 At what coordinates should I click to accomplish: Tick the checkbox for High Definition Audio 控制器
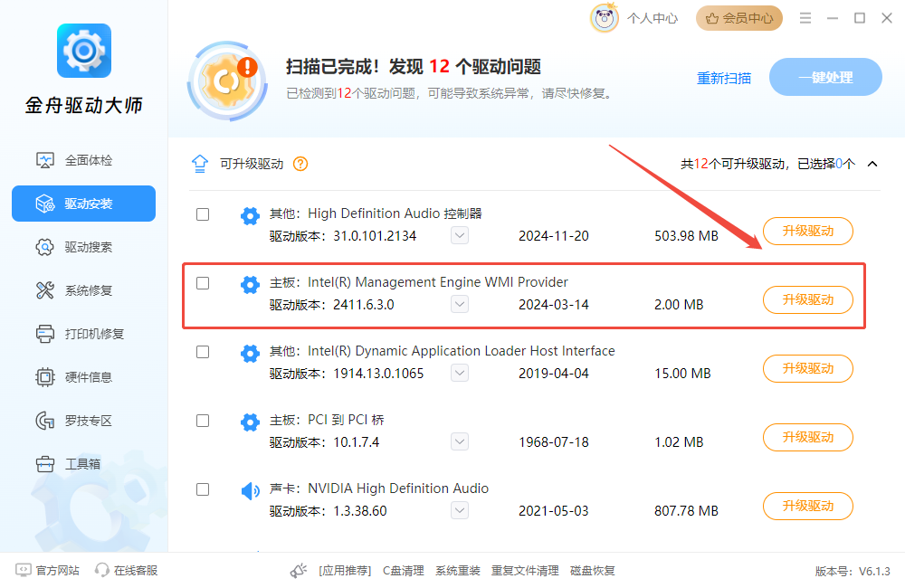pyautogui.click(x=203, y=214)
